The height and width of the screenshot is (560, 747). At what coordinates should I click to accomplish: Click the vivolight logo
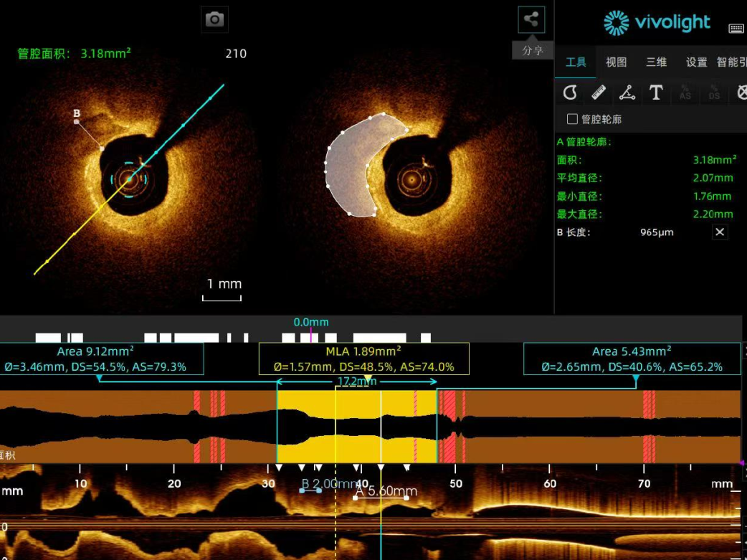[x=657, y=22]
